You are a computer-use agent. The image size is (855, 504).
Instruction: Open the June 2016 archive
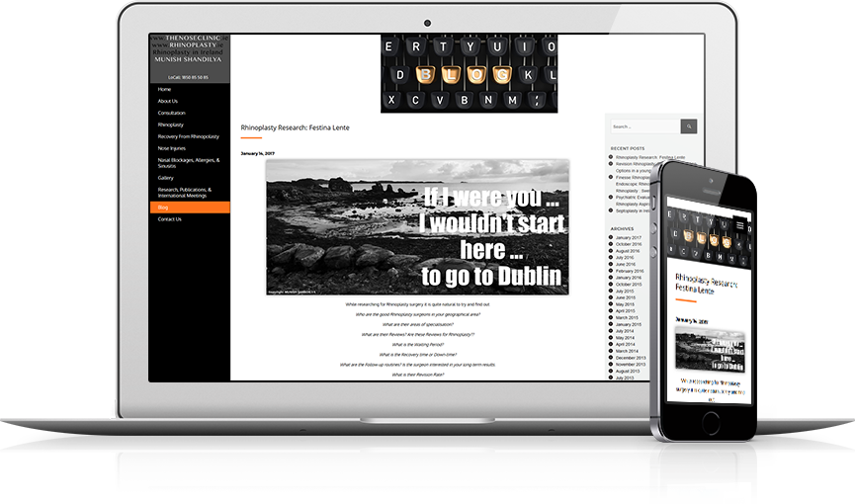(626, 265)
